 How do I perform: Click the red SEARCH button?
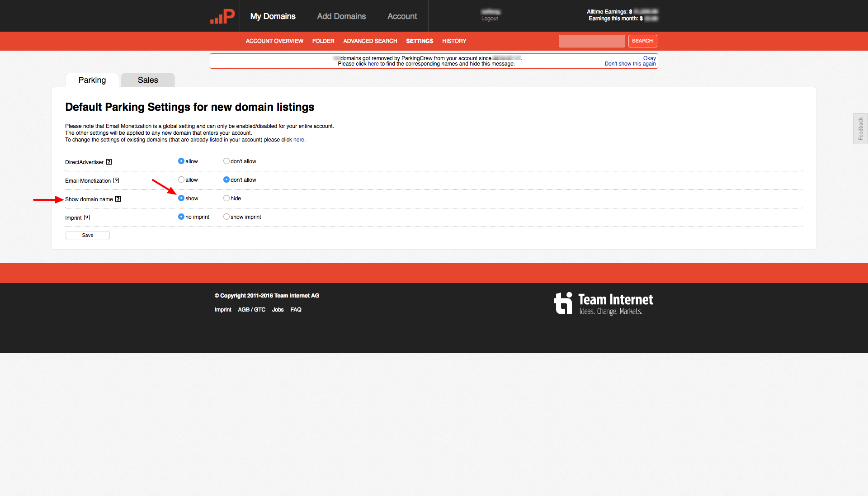click(642, 41)
